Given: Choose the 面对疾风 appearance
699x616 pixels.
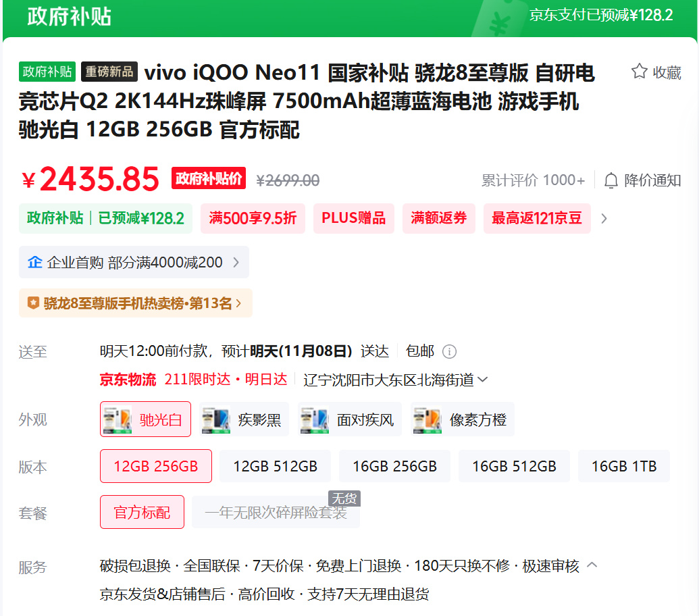Looking at the screenshot, I should pyautogui.click(x=350, y=419).
